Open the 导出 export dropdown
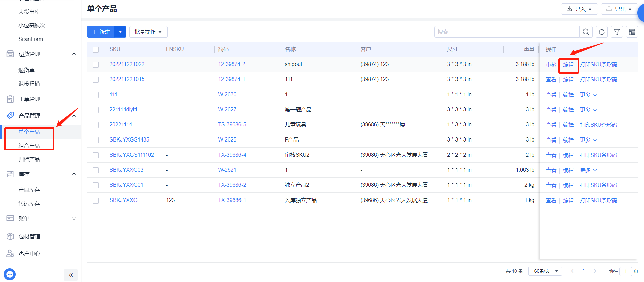This screenshot has width=644, height=282. 619,9
